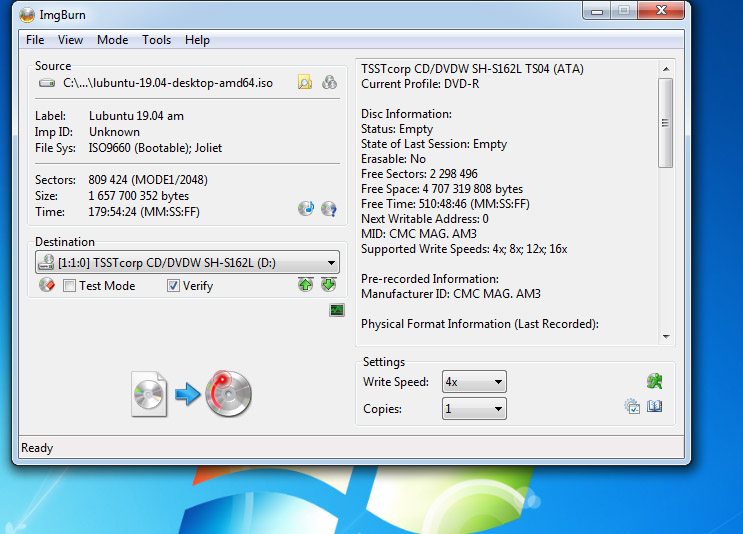Browse for a source image file
Viewport: 743px width, 534px height.
pos(305,82)
